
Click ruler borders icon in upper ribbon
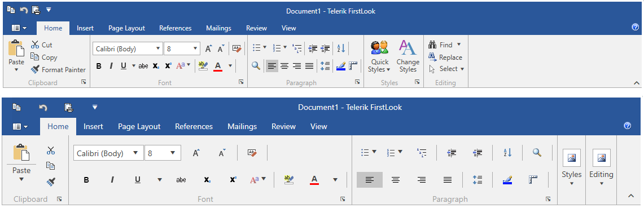[353, 65]
